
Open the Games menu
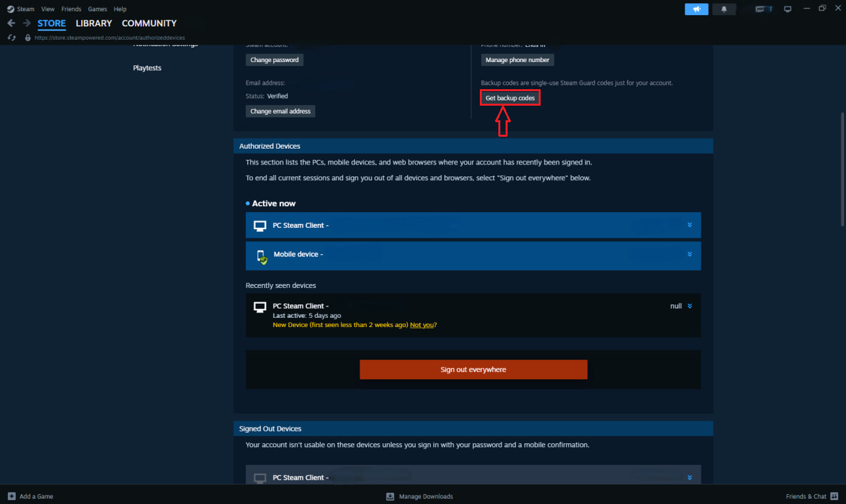97,9
